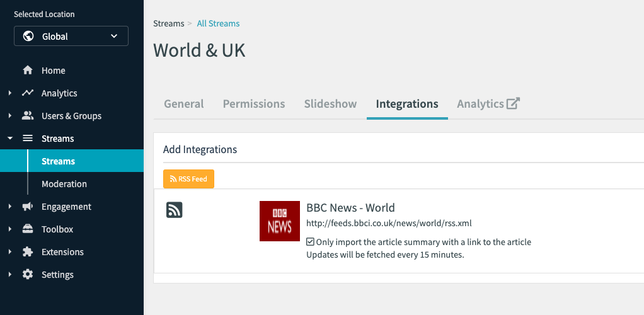Select the Integrations tab
Screen dimensions: 644x315
click(x=407, y=104)
